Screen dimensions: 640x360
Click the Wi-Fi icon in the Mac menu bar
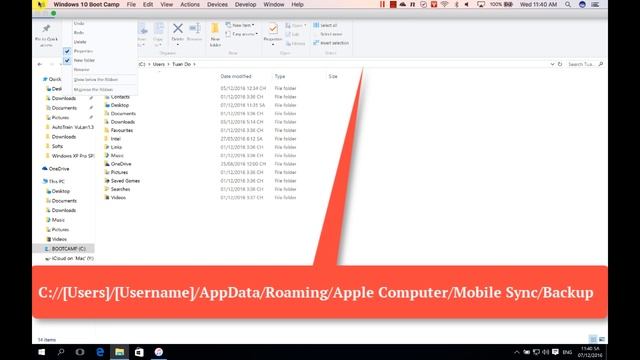pyautogui.click(x=444, y=4)
